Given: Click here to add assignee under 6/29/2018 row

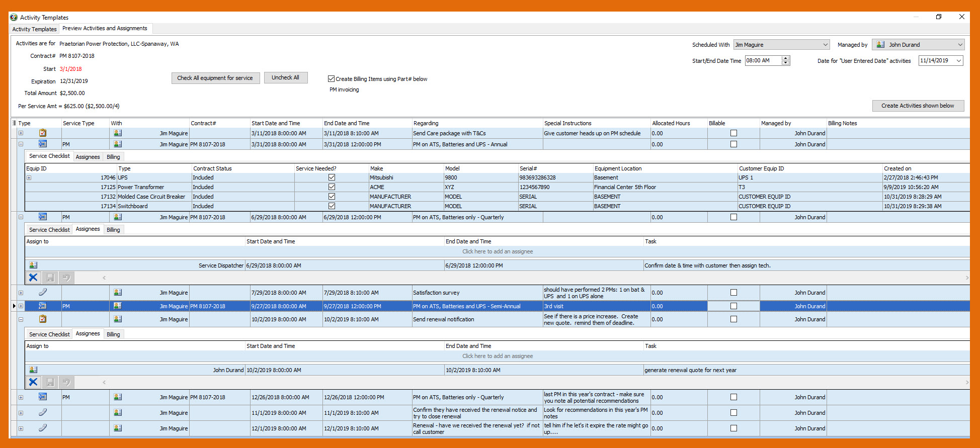Looking at the screenshot, I should click(498, 251).
